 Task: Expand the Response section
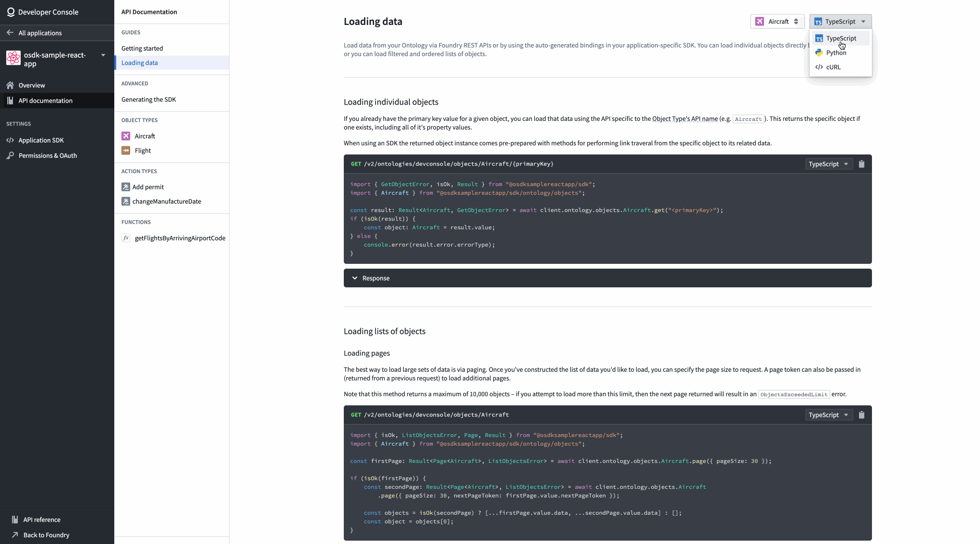[607, 278]
